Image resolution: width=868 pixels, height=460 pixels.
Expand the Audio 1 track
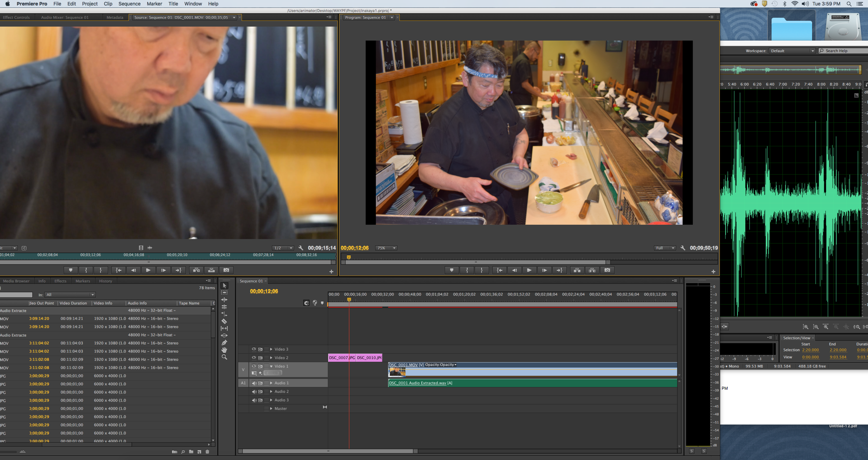coord(271,383)
